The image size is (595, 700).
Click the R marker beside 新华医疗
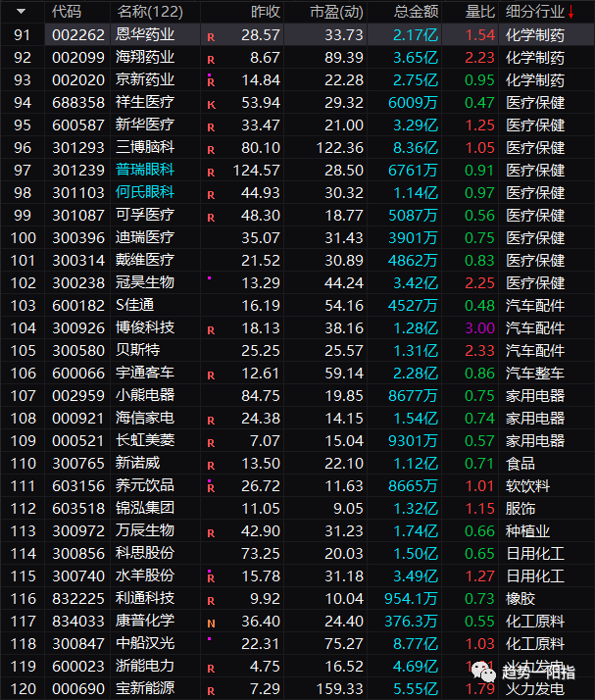(211, 127)
